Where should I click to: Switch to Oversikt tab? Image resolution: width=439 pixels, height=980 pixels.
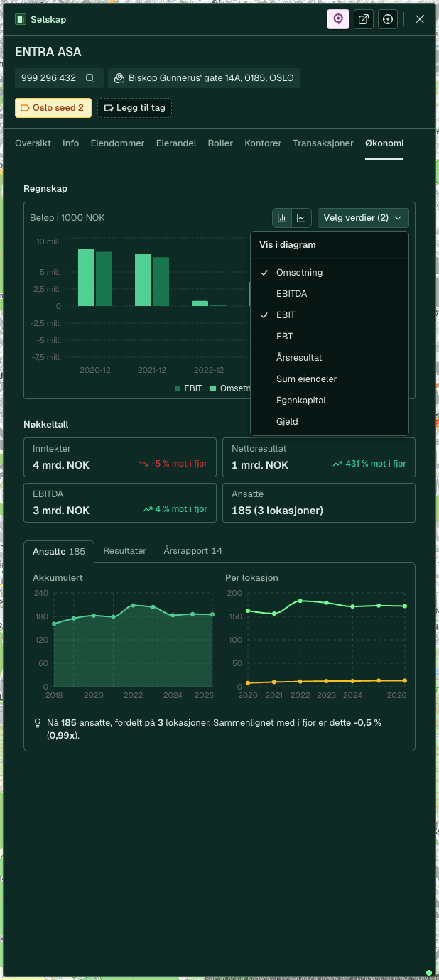pos(33,143)
